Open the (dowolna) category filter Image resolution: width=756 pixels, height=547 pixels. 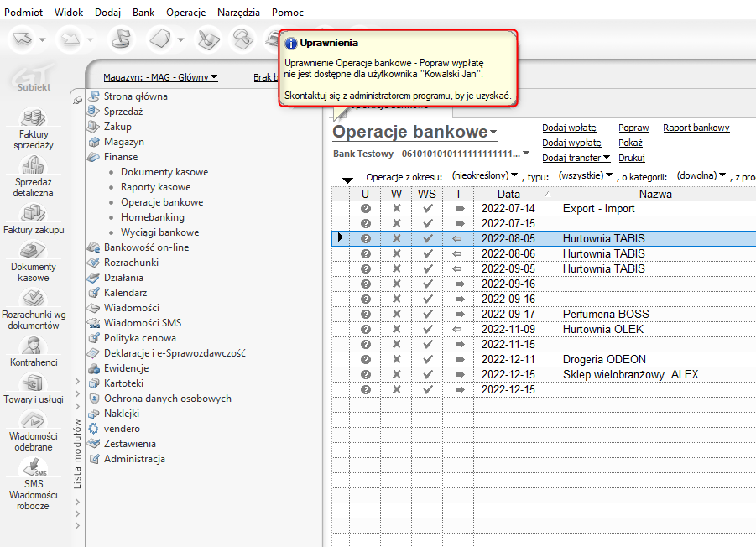coord(701,176)
